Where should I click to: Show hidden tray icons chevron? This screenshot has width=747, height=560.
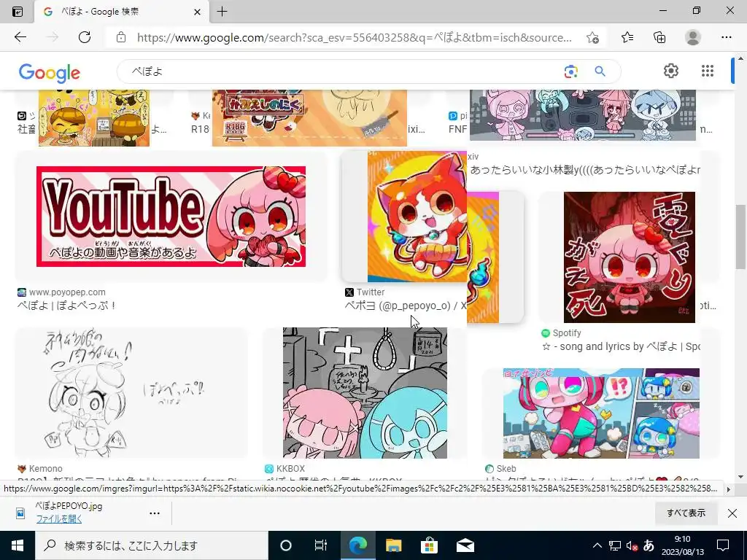tap(597, 545)
